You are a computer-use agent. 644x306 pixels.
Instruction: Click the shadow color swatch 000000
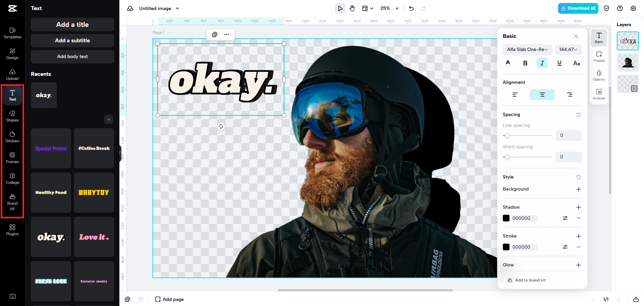506,218
